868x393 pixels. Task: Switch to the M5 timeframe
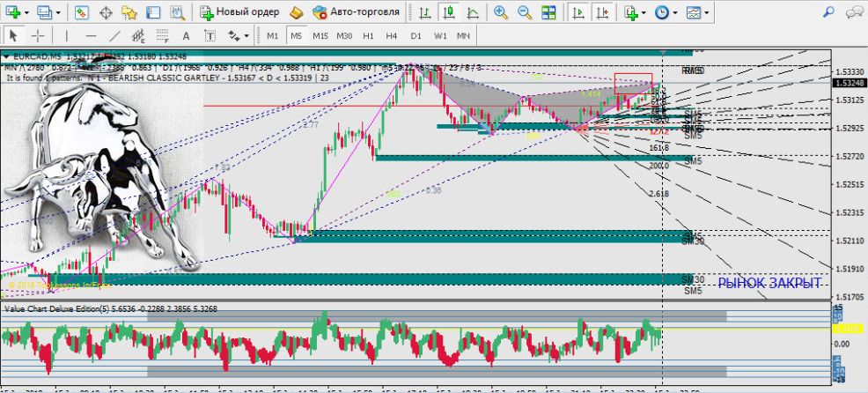tap(296, 36)
